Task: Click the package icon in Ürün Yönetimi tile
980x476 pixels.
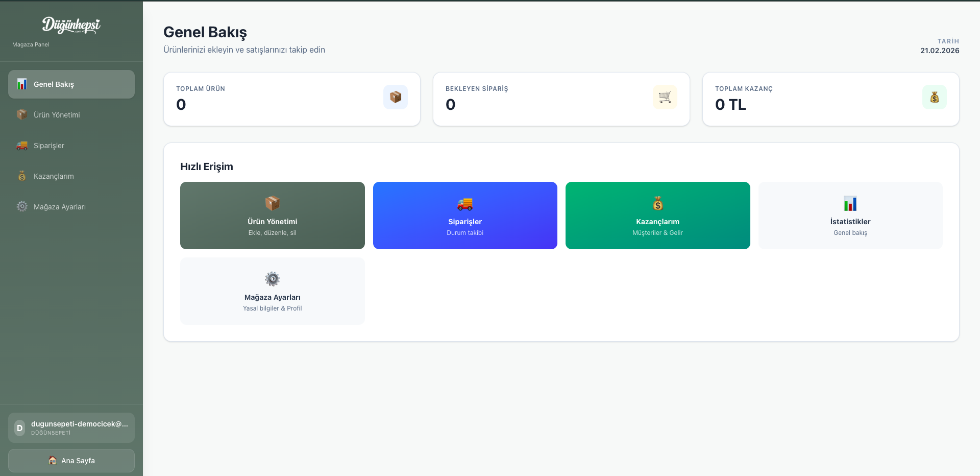Action: (273, 203)
